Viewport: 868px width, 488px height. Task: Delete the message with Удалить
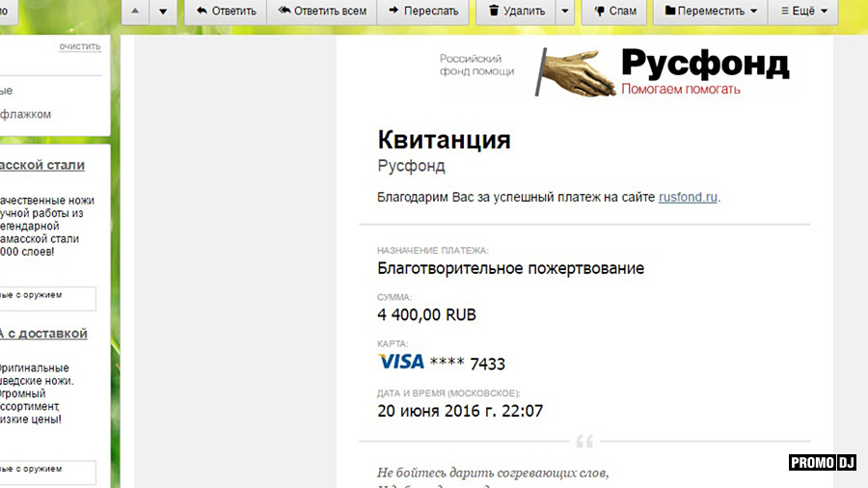[517, 11]
